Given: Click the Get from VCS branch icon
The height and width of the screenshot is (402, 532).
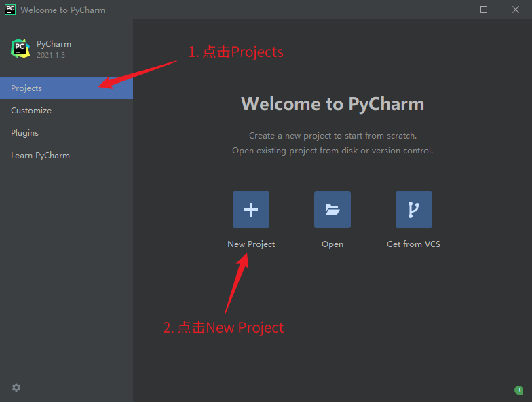Looking at the screenshot, I should pyautogui.click(x=413, y=210).
